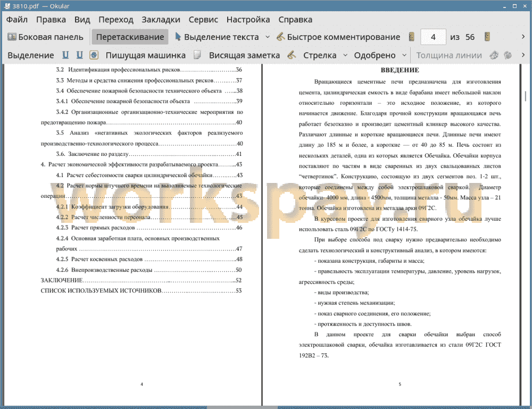Select the first underline annotation icon

point(65,55)
